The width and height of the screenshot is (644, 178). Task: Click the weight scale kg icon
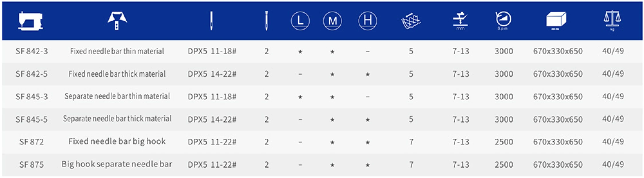pos(612,21)
